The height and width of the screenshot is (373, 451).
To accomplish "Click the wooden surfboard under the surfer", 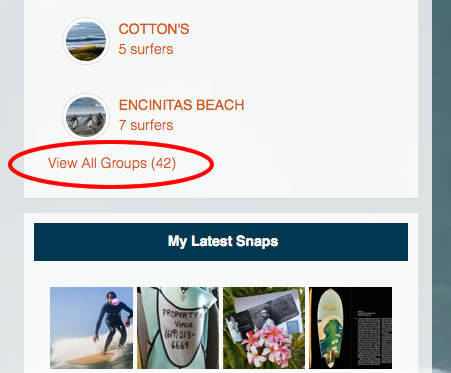I will click(90, 358).
